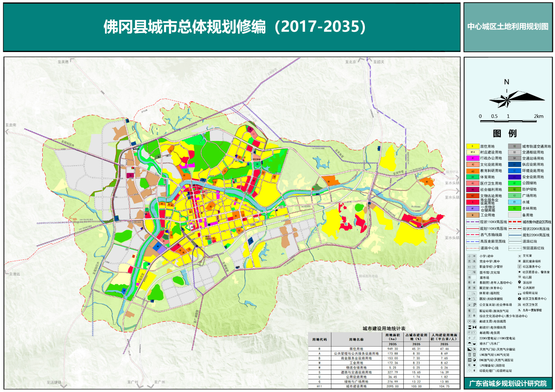Click the light blue 水域 swatch
The image size is (555, 392).
click(514, 202)
